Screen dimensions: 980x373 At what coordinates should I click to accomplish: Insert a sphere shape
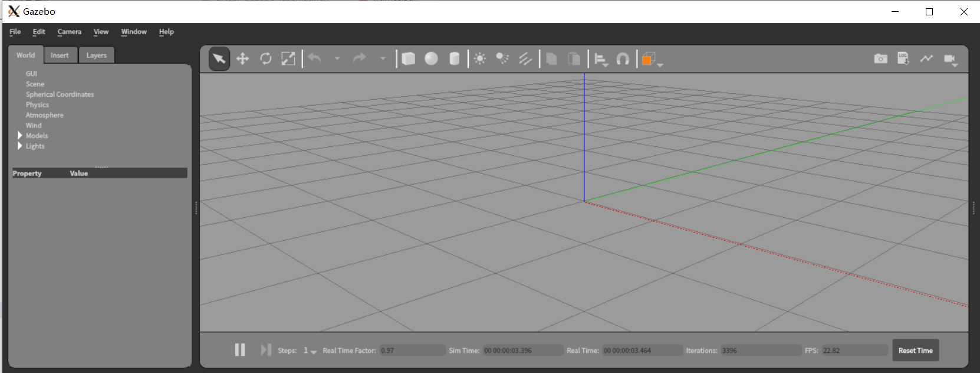click(432, 58)
